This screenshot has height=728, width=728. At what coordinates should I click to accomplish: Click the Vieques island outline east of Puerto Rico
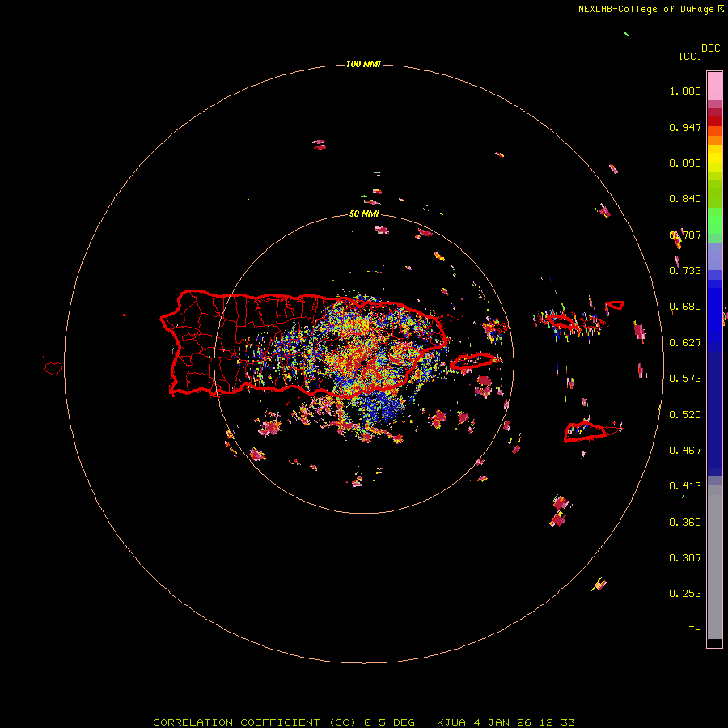(x=472, y=361)
